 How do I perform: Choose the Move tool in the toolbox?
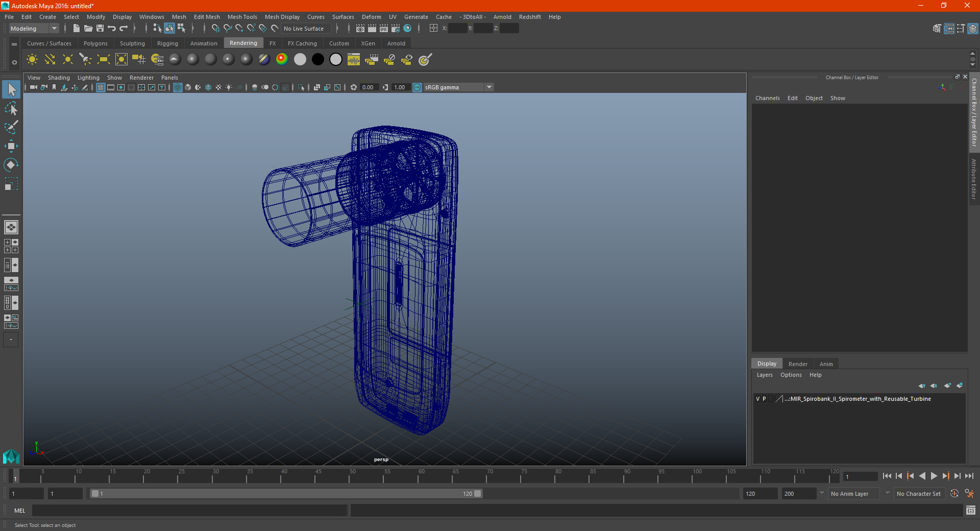coord(11,146)
